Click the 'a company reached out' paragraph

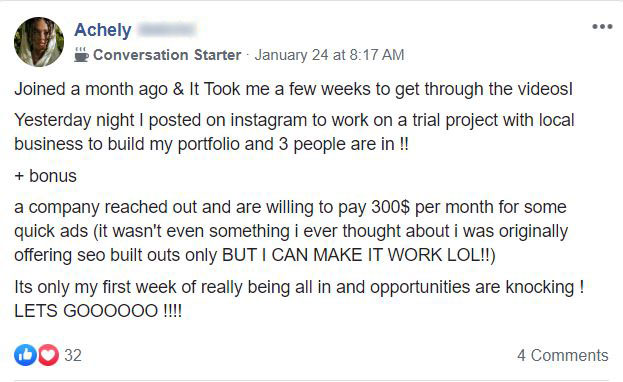pyautogui.click(x=291, y=231)
